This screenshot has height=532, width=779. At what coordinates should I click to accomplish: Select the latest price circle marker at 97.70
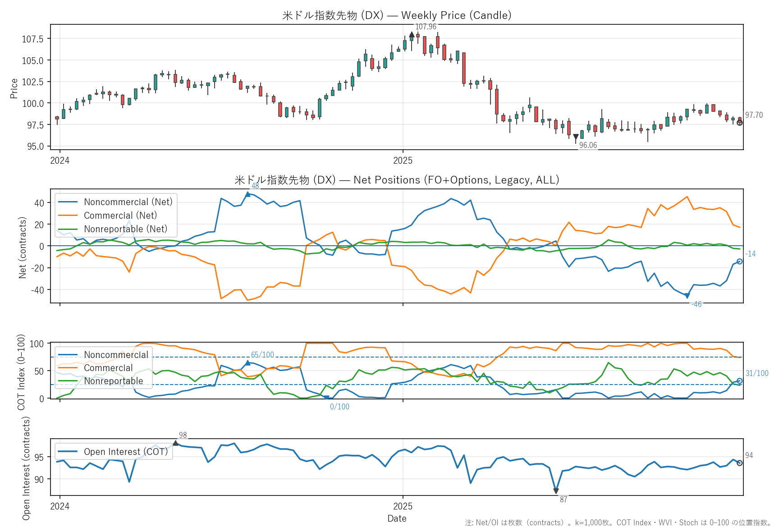(739, 123)
